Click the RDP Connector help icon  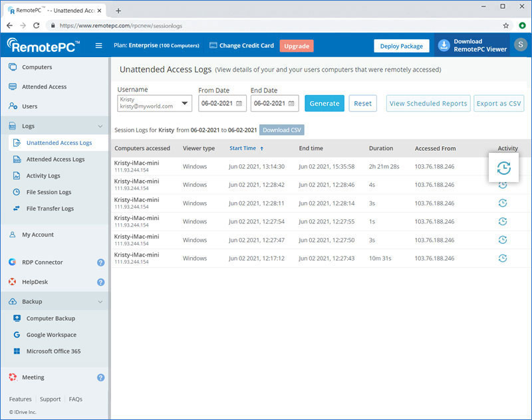100,262
